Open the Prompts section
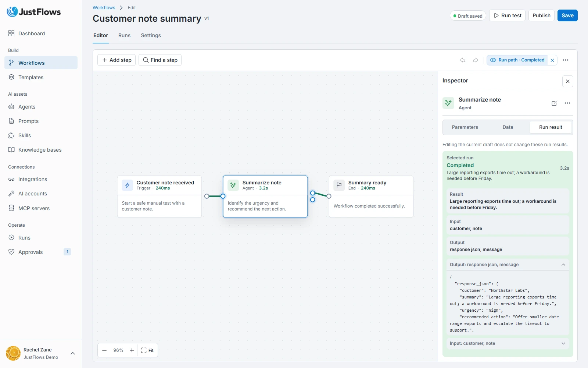 tap(41, 121)
